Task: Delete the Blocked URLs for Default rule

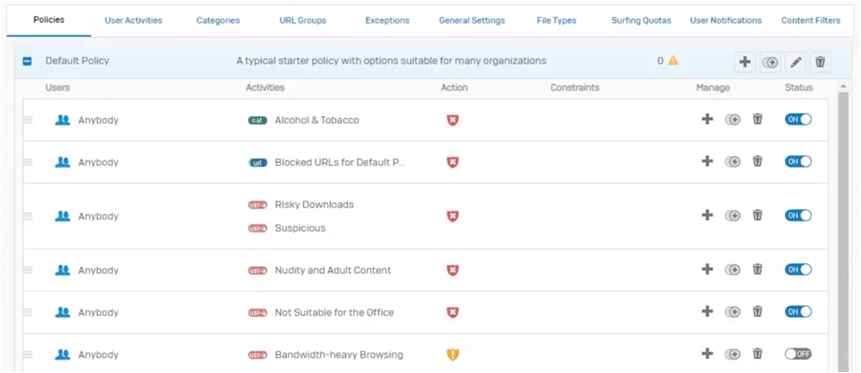Action: tap(757, 161)
